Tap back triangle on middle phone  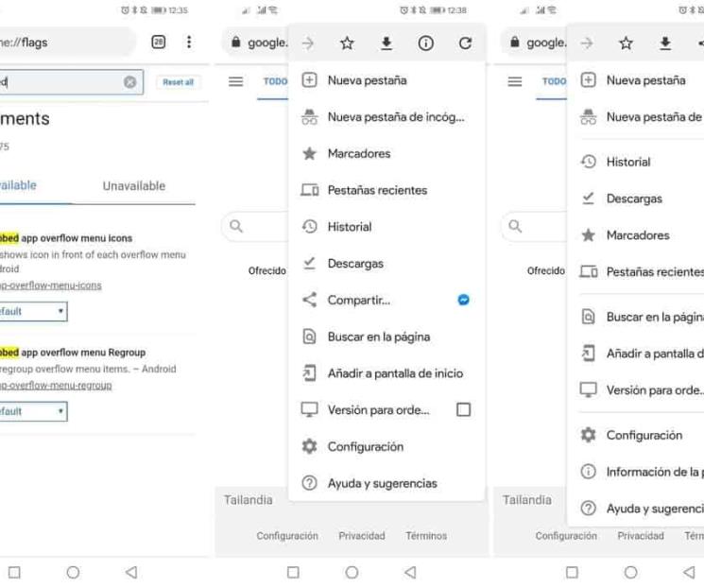[x=410, y=572]
